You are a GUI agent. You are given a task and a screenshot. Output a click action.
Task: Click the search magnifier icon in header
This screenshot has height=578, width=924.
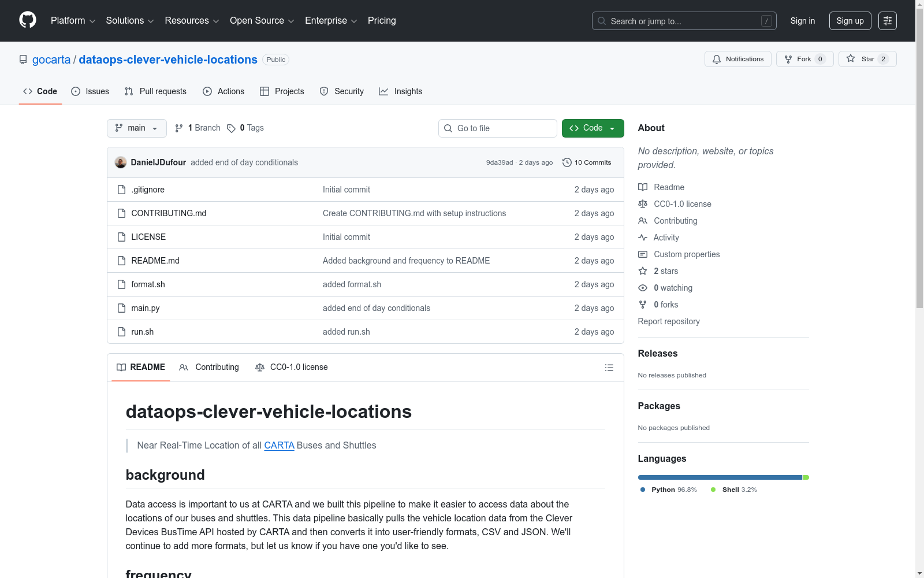tap(602, 21)
